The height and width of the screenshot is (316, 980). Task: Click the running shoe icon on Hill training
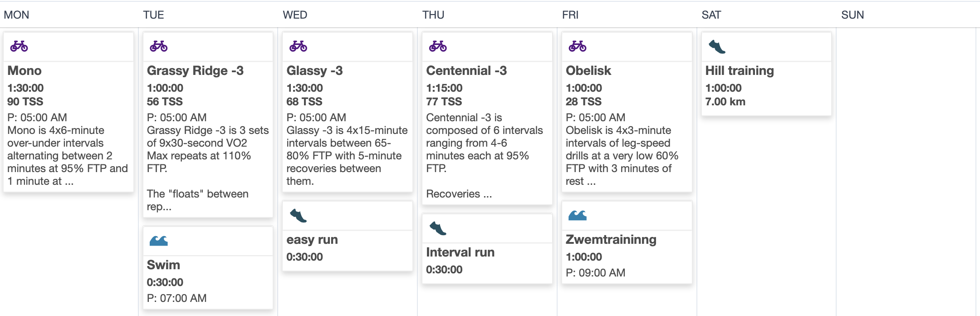click(x=717, y=46)
